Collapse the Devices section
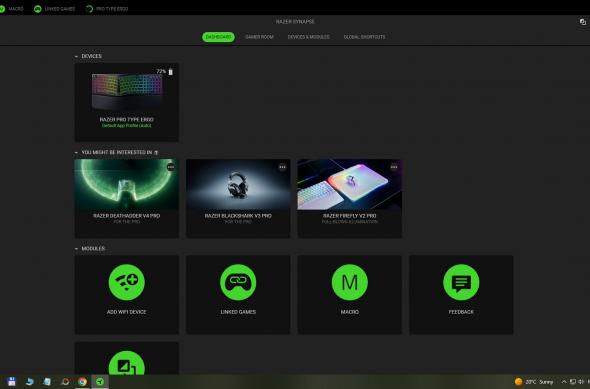590x389 pixels. coord(76,56)
